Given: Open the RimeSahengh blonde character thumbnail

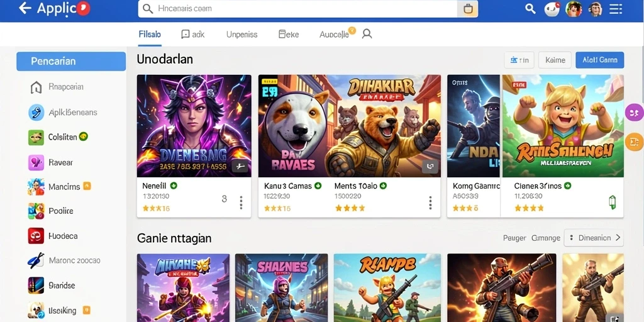Looking at the screenshot, I should pyautogui.click(x=563, y=126).
